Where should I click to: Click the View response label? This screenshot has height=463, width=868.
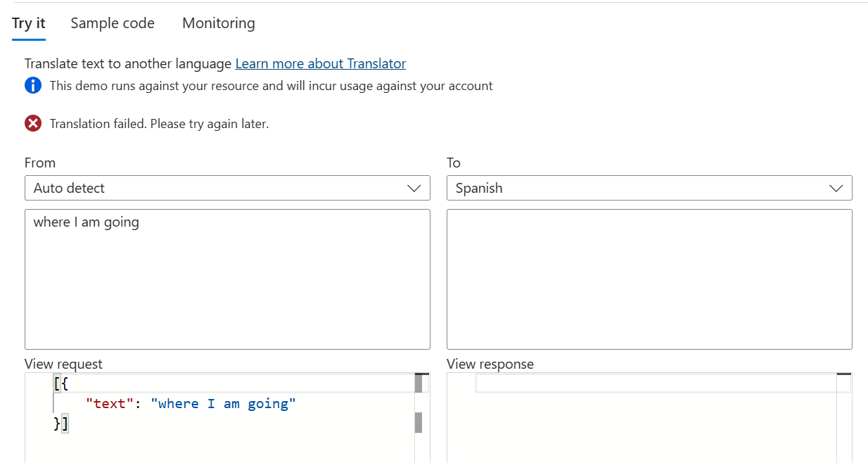[490, 364]
